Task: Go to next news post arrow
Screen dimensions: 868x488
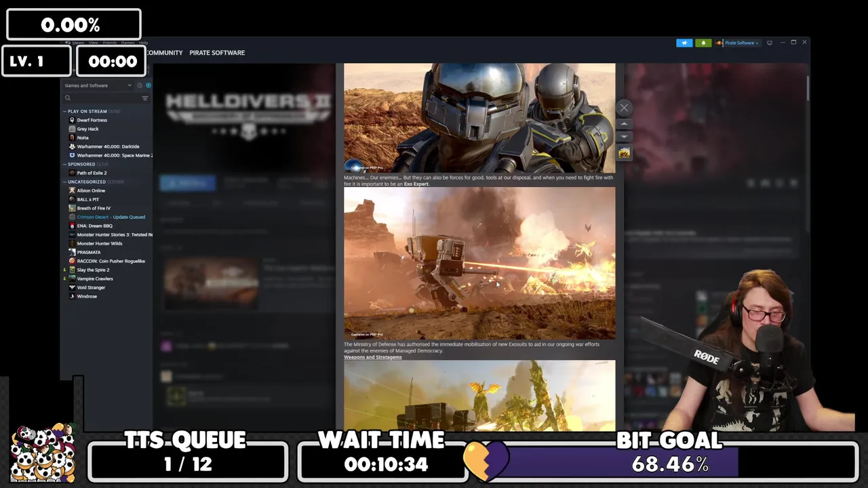Action: point(624,137)
